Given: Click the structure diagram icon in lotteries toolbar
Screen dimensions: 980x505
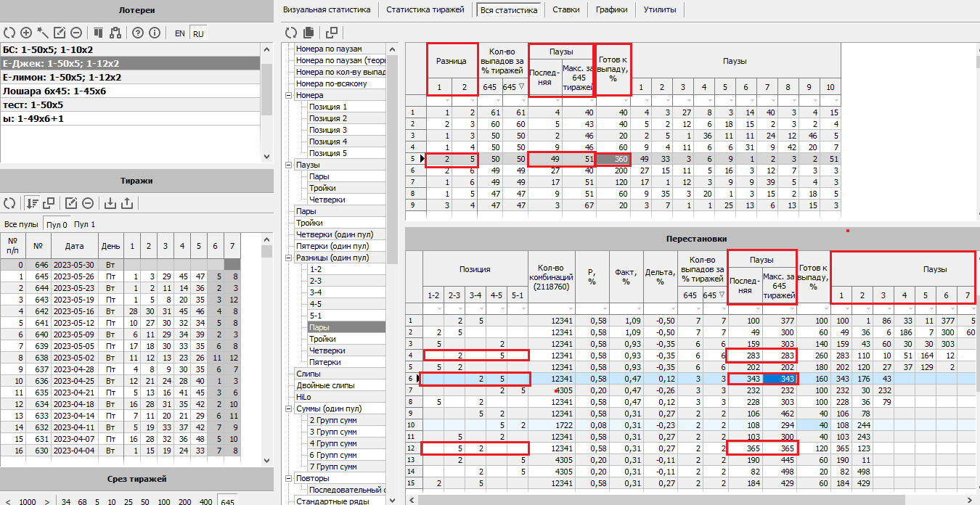Looking at the screenshot, I should [115, 33].
